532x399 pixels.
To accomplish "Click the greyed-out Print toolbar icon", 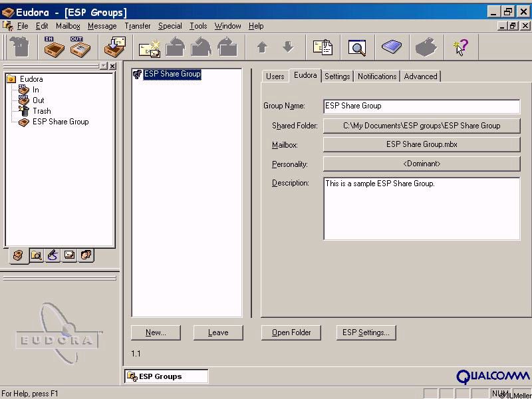I will click(x=426, y=47).
